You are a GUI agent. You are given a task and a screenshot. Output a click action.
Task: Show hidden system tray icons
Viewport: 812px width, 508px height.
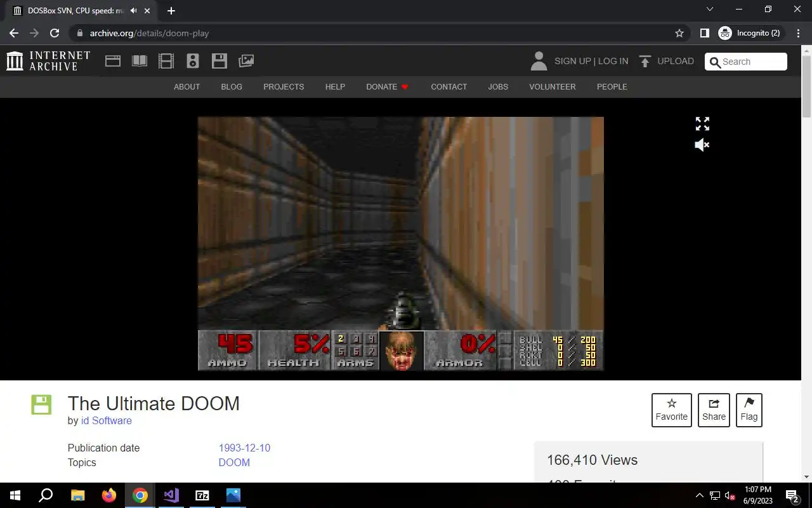click(x=700, y=495)
